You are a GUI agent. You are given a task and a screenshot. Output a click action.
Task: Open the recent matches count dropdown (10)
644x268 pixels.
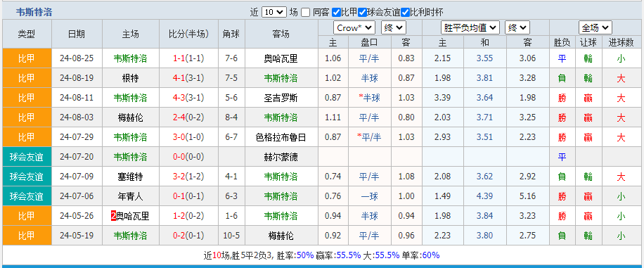[x=274, y=13]
